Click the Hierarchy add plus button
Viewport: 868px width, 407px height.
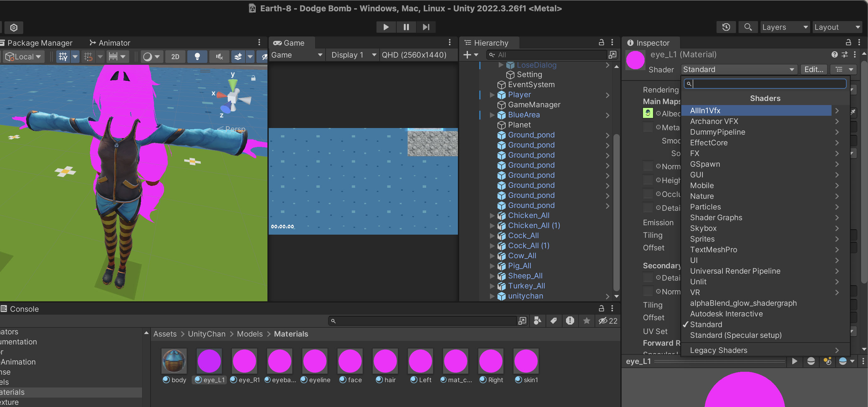(x=467, y=55)
